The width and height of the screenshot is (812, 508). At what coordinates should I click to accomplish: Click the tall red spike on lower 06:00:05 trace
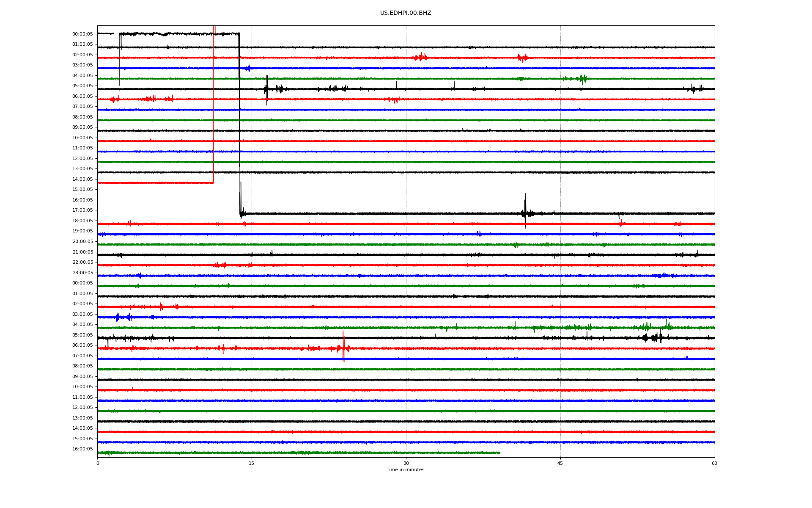pos(343,347)
